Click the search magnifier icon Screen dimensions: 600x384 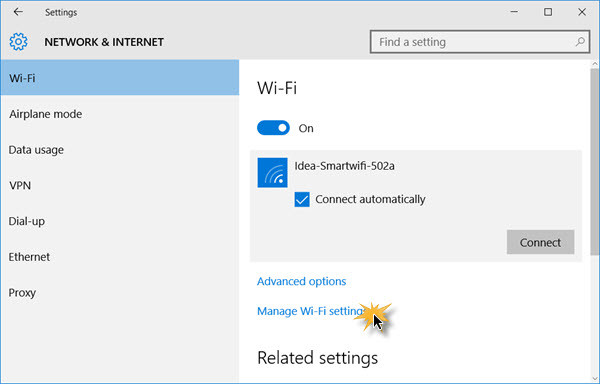click(x=580, y=41)
